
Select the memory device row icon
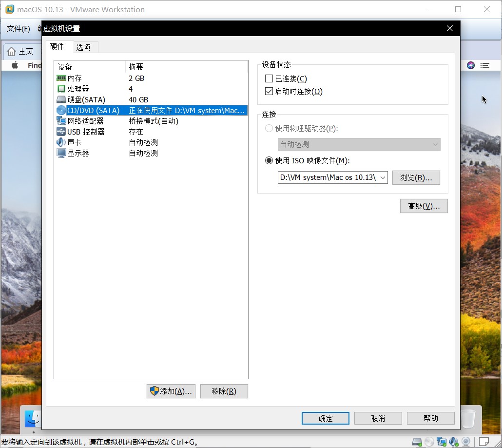click(61, 78)
